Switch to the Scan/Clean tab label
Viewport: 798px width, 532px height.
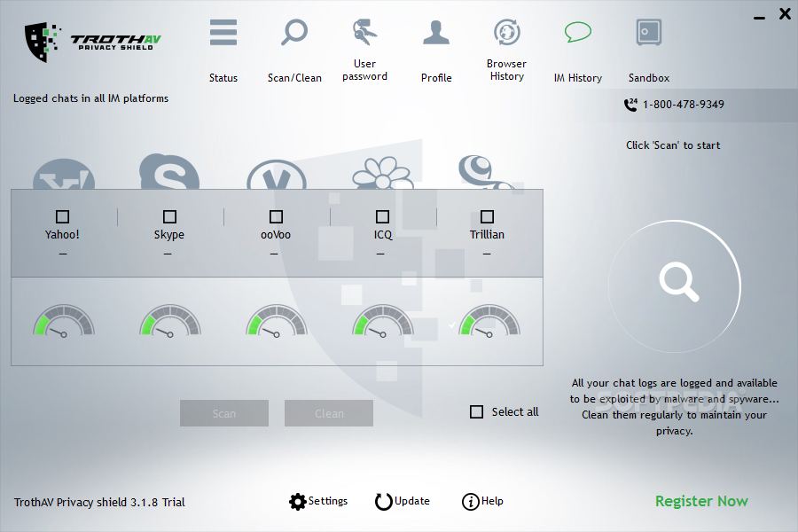(x=294, y=78)
